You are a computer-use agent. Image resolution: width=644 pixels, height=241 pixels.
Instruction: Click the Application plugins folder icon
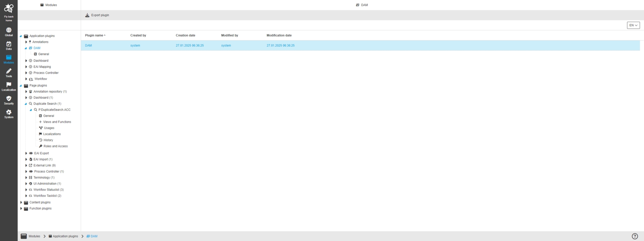26,36
